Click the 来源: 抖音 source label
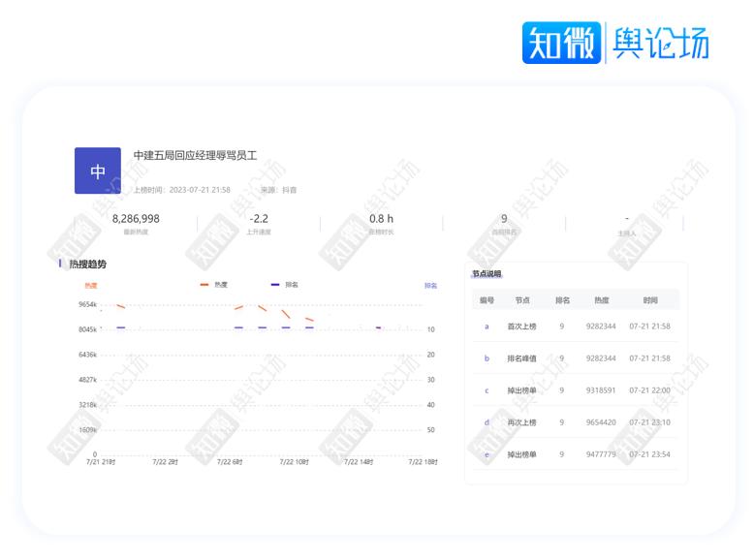 click(x=279, y=190)
